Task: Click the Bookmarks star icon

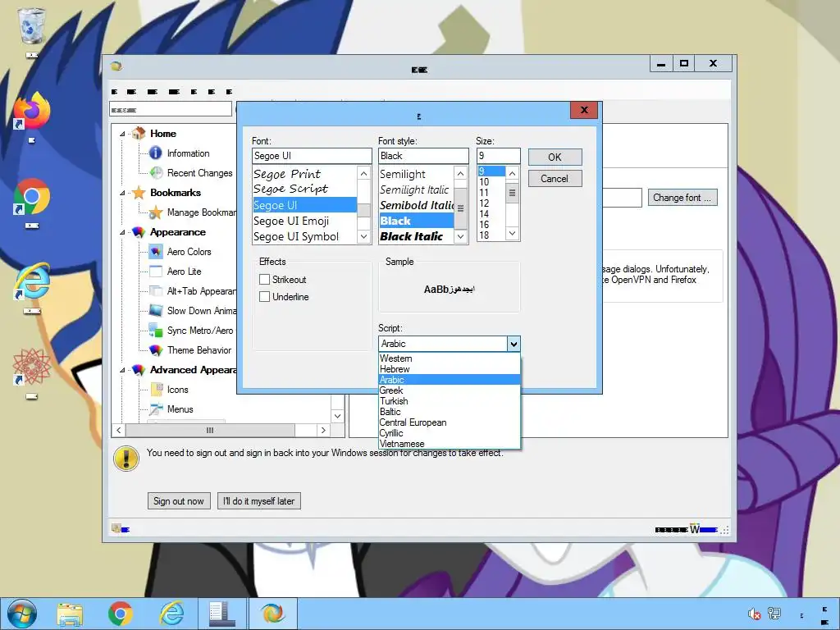Action: (x=139, y=193)
